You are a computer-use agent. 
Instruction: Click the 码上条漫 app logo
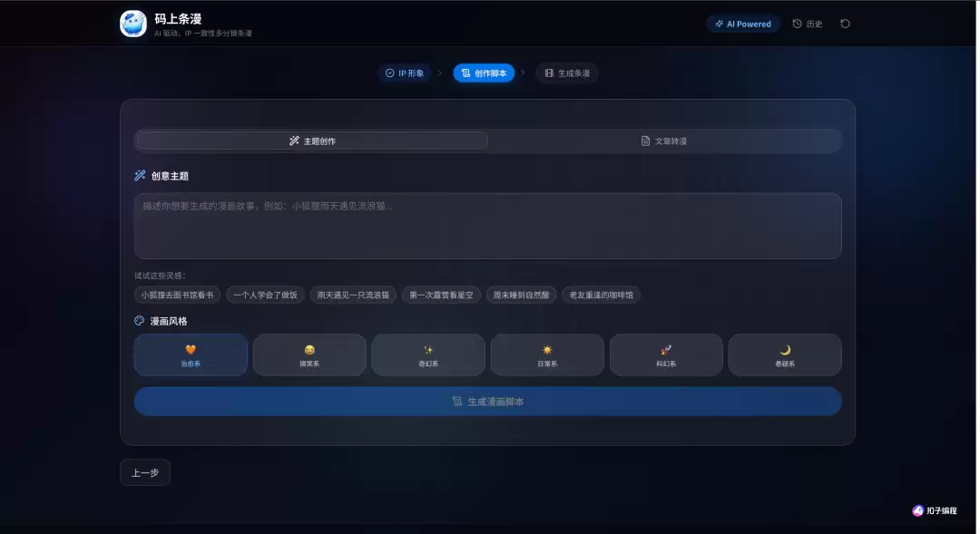(x=133, y=24)
